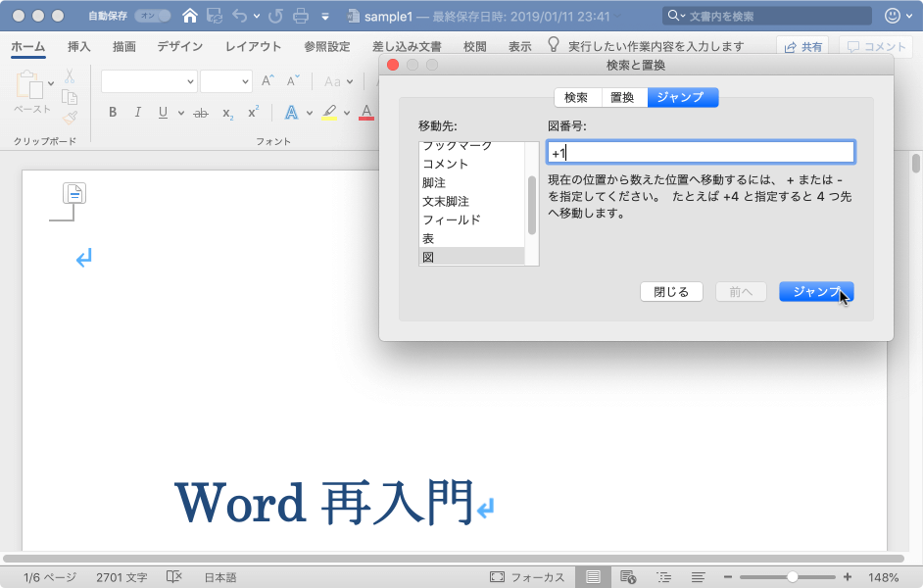This screenshot has height=588, width=923.
Task: Switch to the デザイン ribbon tab
Action: [179, 46]
